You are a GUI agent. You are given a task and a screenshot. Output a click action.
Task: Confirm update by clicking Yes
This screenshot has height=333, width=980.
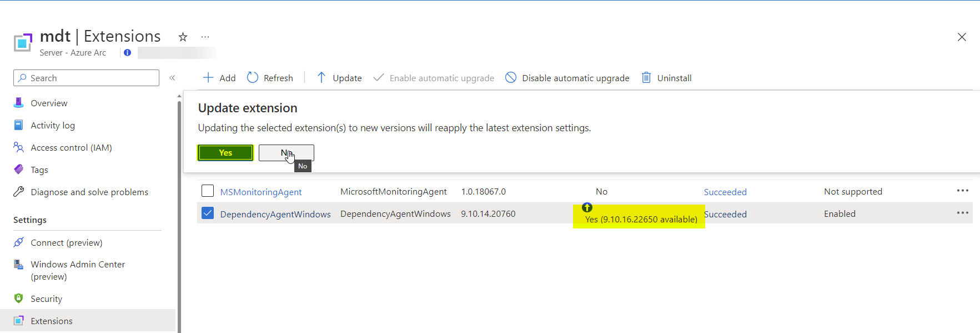(225, 153)
